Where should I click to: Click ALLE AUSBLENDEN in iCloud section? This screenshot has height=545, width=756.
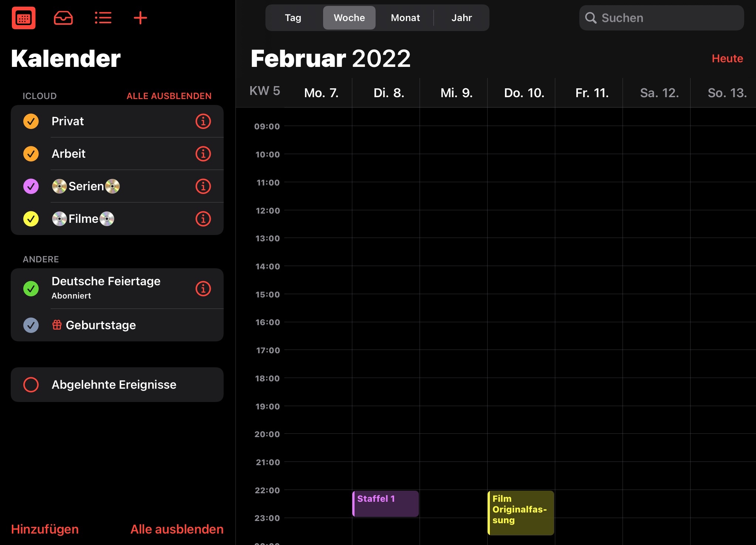(x=169, y=96)
